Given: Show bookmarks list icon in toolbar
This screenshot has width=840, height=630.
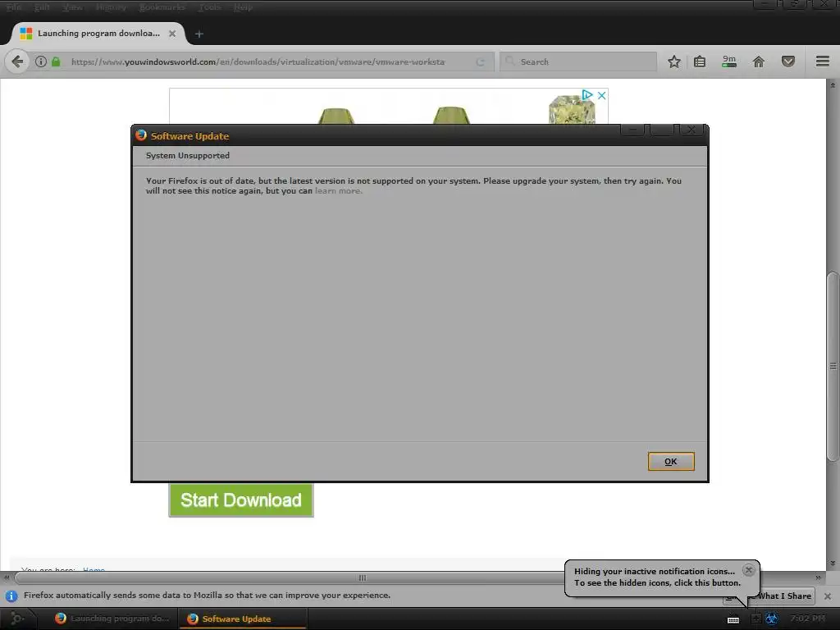Looking at the screenshot, I should click(700, 62).
